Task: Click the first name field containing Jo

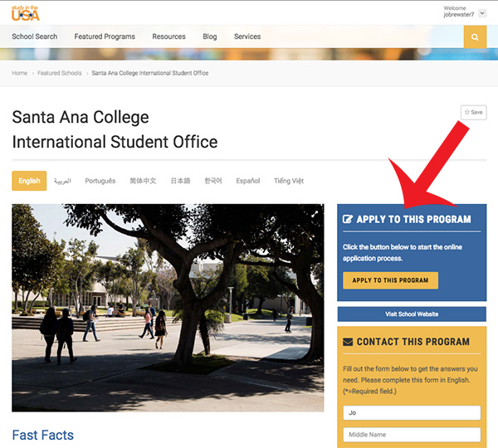Action: (412, 413)
